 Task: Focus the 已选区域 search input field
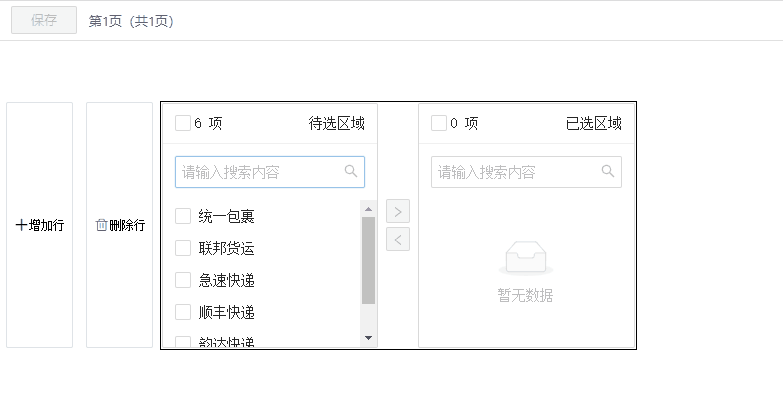(516, 172)
